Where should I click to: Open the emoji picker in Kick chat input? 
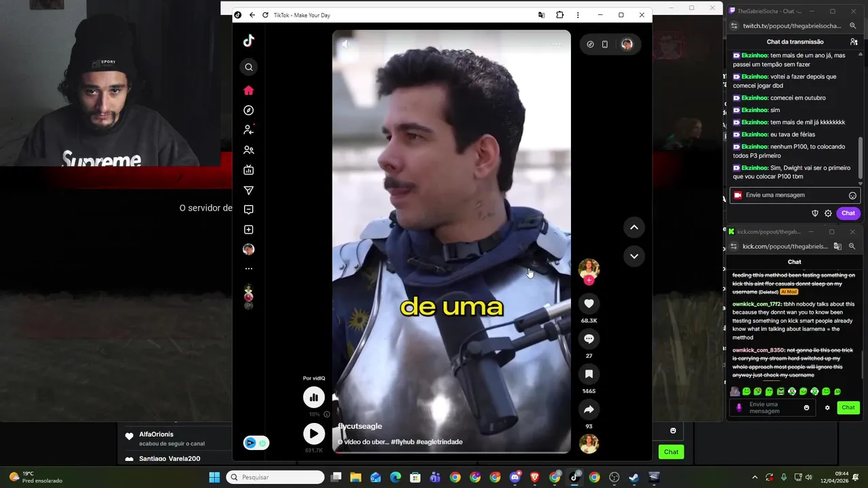pos(806,407)
